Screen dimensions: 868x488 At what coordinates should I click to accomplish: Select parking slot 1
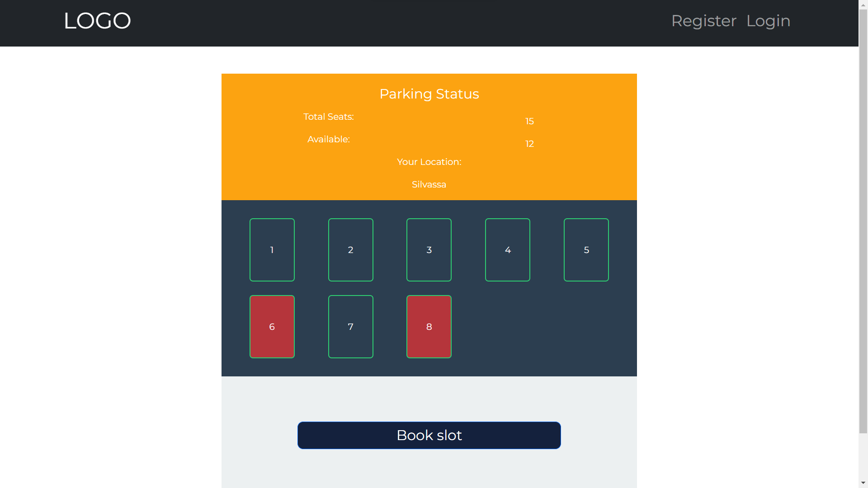click(272, 250)
